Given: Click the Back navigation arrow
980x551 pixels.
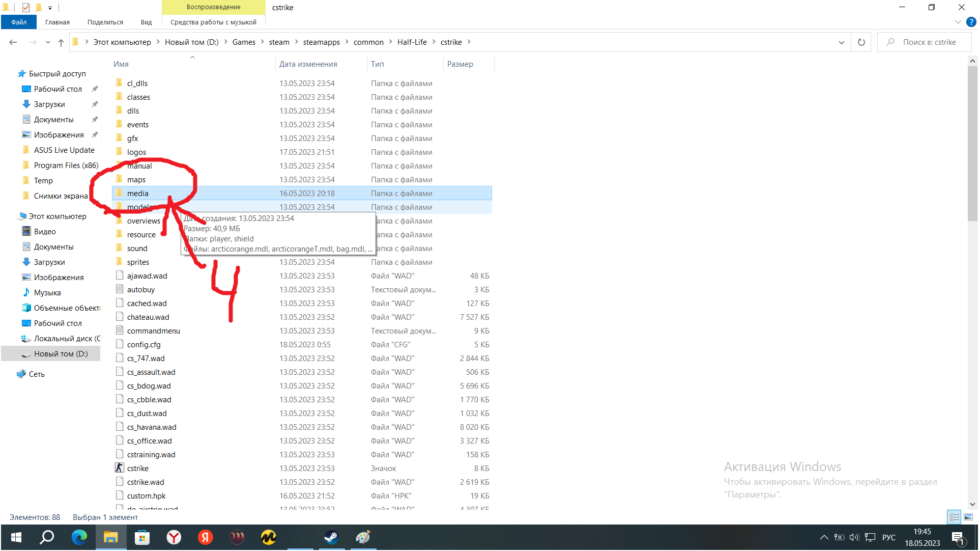Looking at the screenshot, I should [13, 42].
